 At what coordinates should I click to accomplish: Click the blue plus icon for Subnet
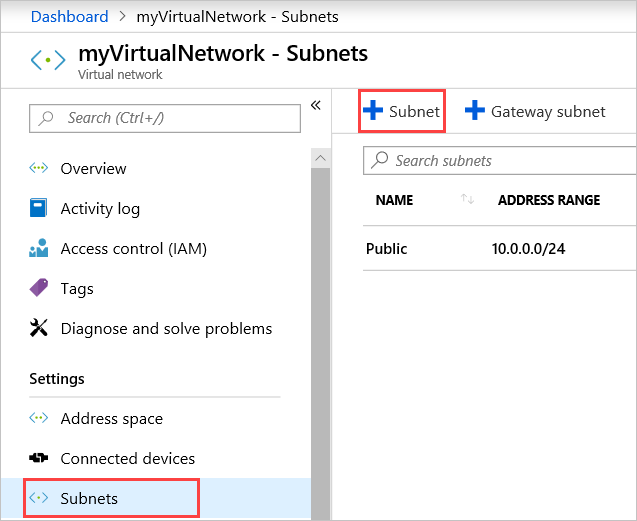(x=373, y=111)
